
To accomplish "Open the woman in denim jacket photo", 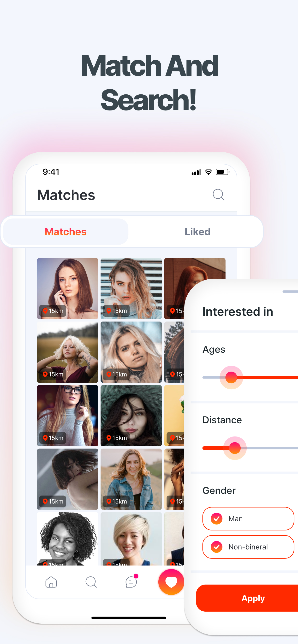I will click(x=131, y=479).
